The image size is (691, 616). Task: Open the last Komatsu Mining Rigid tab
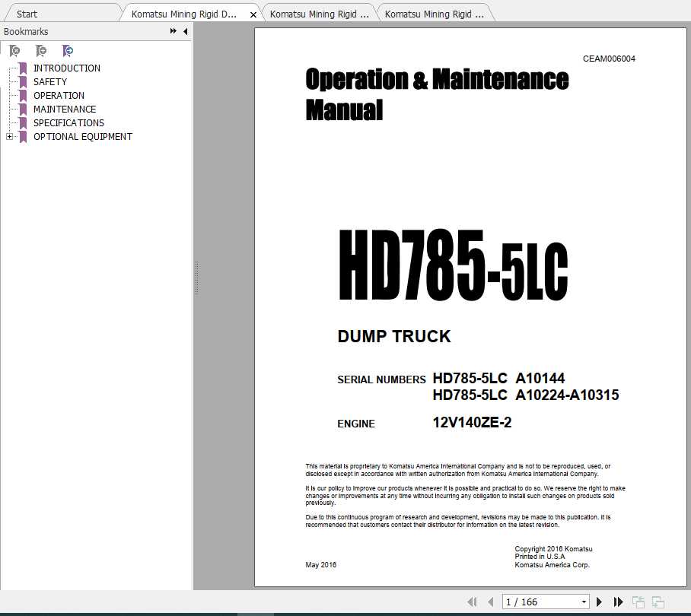point(434,14)
